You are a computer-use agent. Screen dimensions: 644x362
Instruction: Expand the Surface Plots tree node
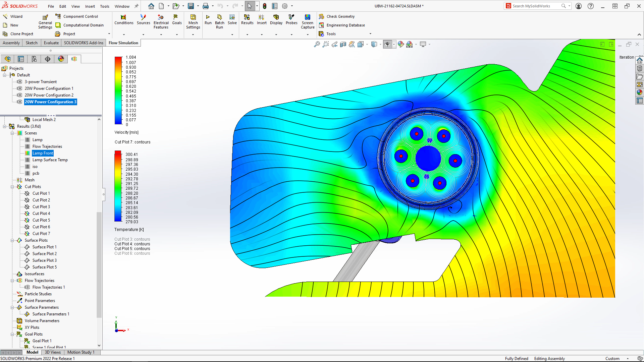tap(12, 240)
